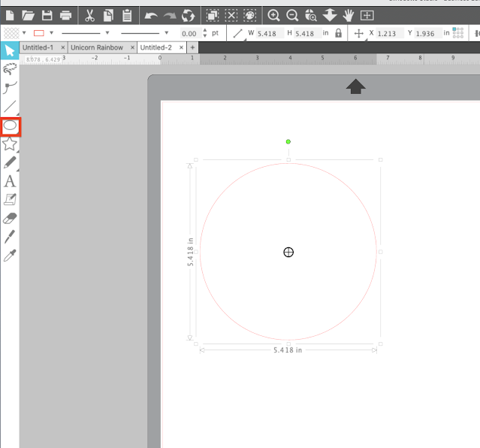Create a new document

pos(10,15)
